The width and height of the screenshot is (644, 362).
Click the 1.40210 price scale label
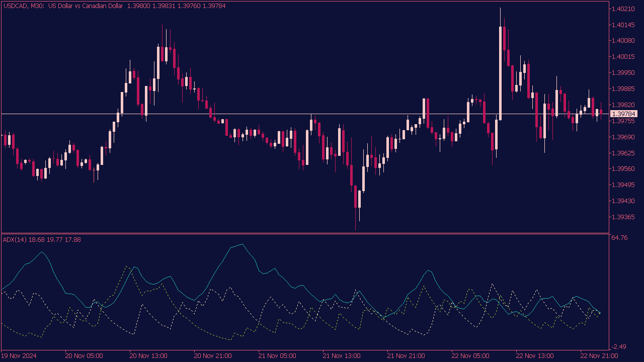[x=622, y=9]
